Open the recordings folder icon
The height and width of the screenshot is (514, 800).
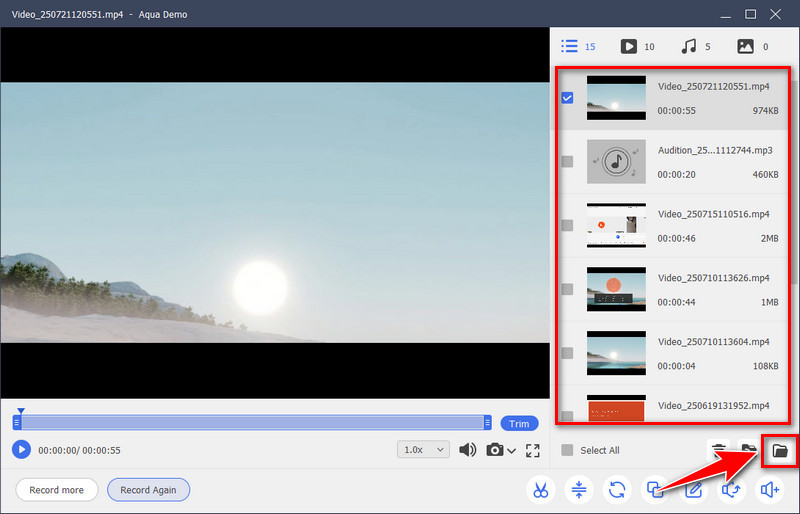pos(780,450)
